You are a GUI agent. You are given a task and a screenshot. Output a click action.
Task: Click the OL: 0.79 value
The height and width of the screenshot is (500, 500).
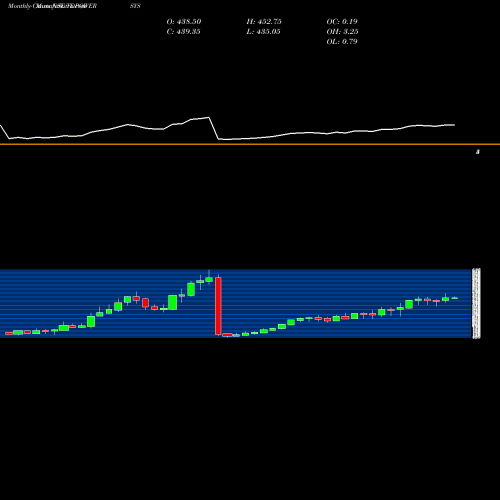342,42
